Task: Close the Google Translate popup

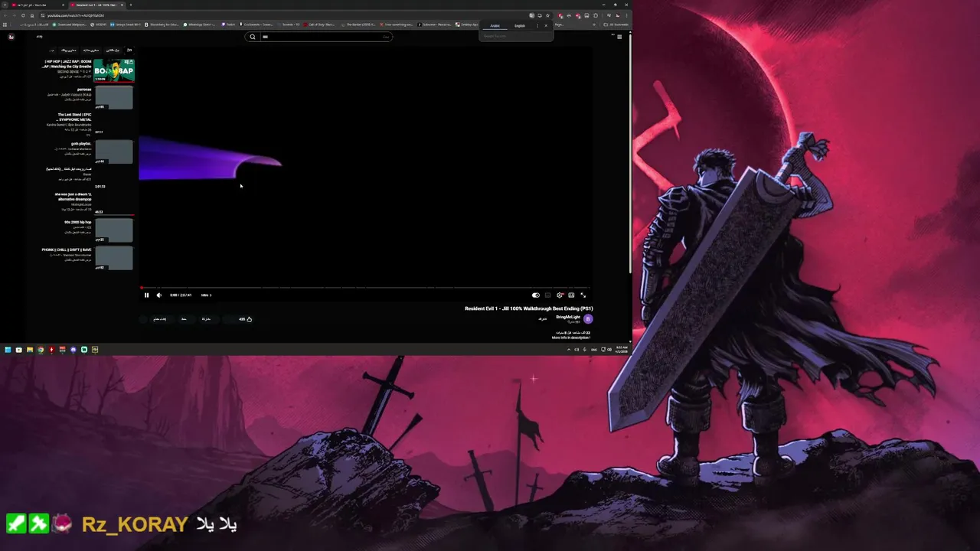Action: click(546, 26)
